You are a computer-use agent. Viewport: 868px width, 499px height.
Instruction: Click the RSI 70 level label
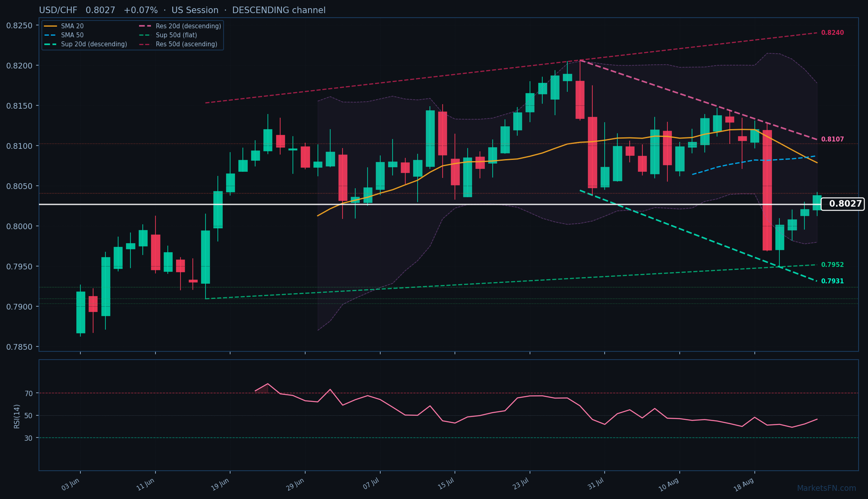pyautogui.click(x=29, y=394)
